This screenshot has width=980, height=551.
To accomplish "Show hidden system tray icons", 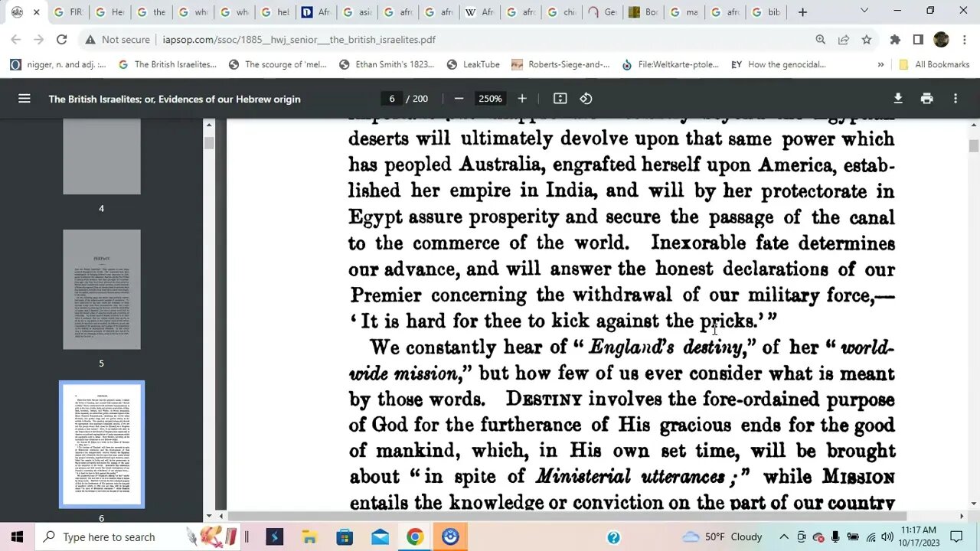I will (x=784, y=536).
